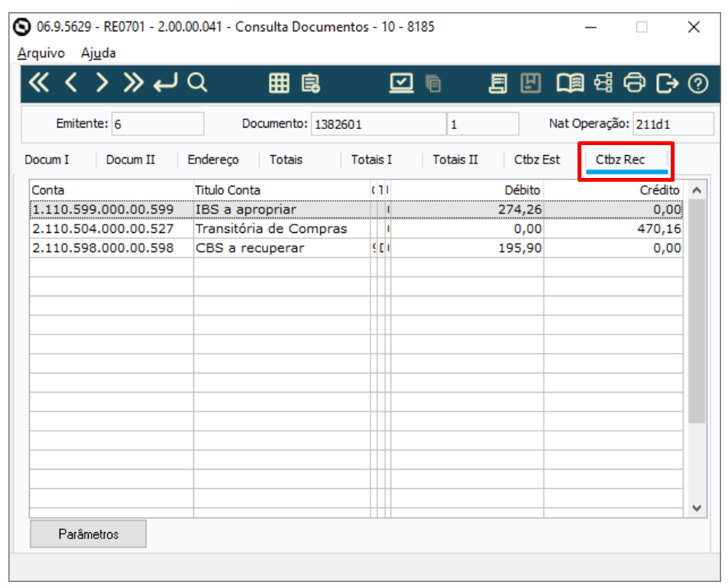Select the Totais tab
Viewport: 728px width, 585px height.
click(x=286, y=160)
